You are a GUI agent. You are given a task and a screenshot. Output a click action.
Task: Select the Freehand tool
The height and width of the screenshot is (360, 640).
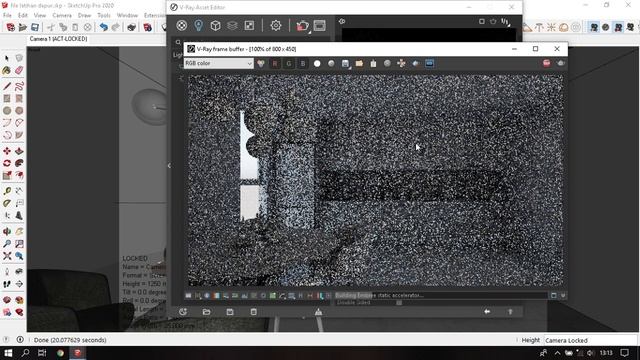click(x=19, y=86)
